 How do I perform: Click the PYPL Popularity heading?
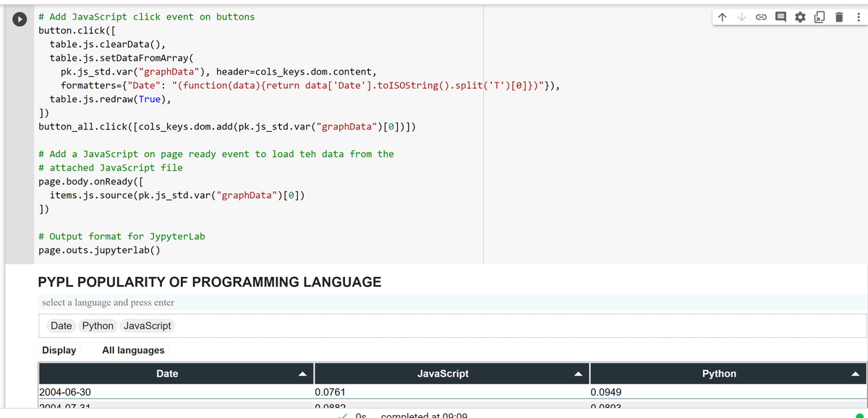(209, 282)
